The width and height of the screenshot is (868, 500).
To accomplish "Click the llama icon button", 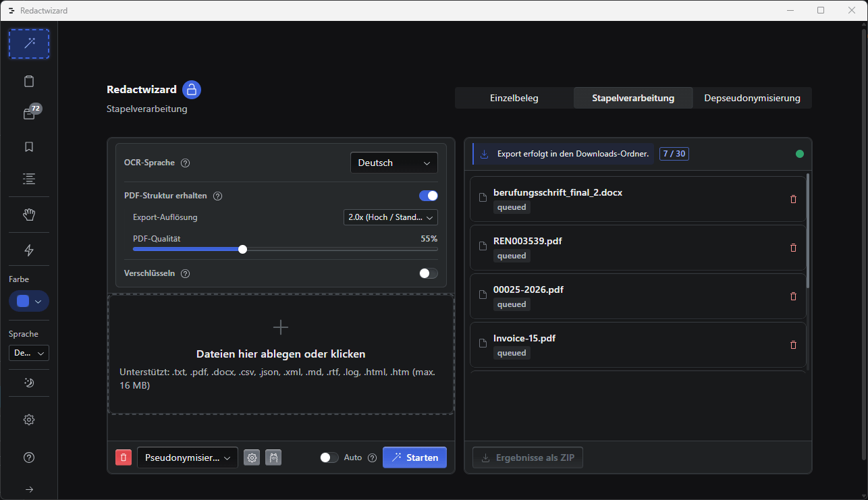I will pos(273,457).
